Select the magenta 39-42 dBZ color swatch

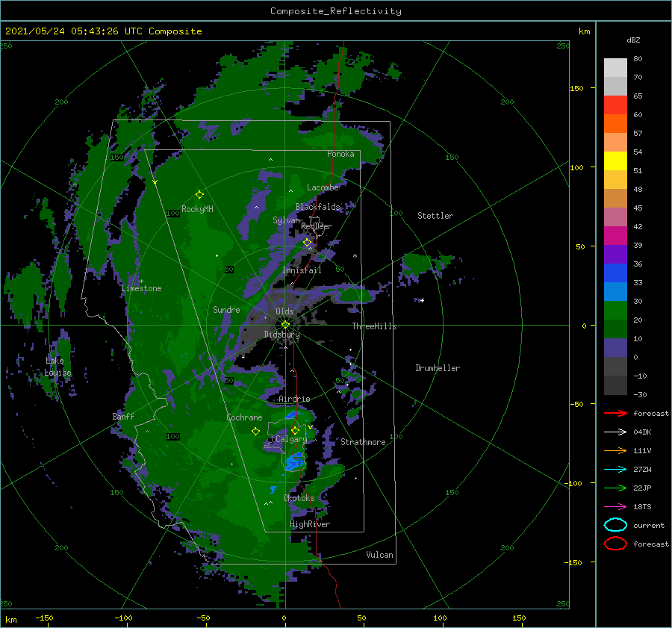click(615, 236)
